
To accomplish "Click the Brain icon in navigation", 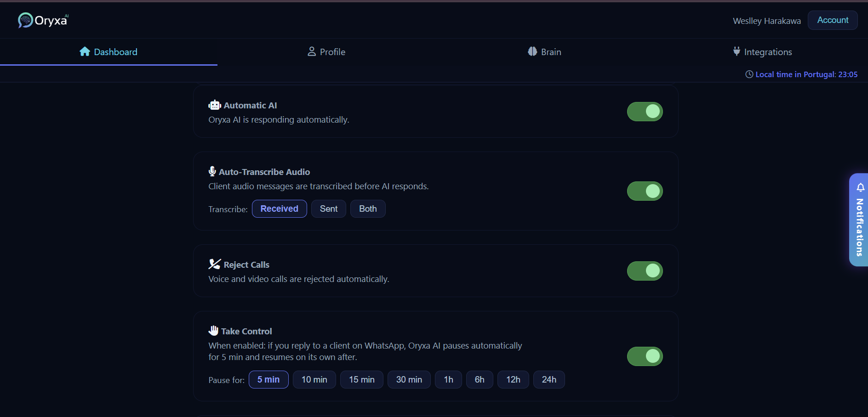I will [532, 51].
